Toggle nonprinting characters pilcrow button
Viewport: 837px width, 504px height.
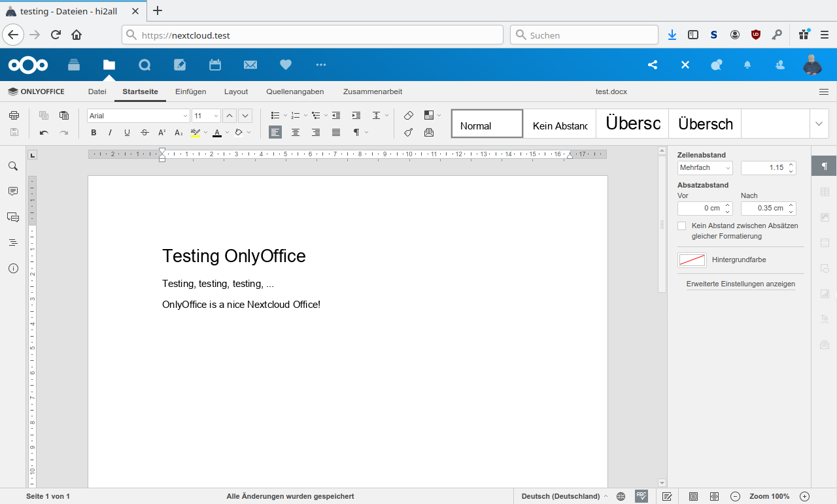click(357, 133)
